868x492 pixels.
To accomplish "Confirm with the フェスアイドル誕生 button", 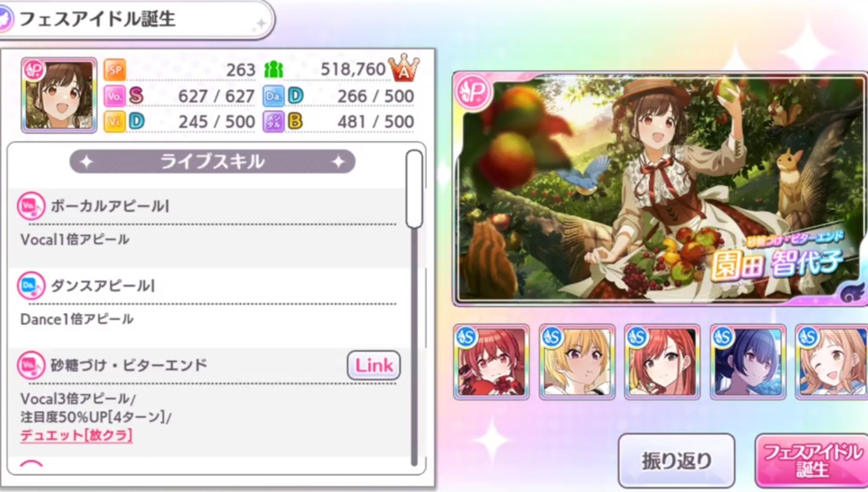I will (x=811, y=461).
